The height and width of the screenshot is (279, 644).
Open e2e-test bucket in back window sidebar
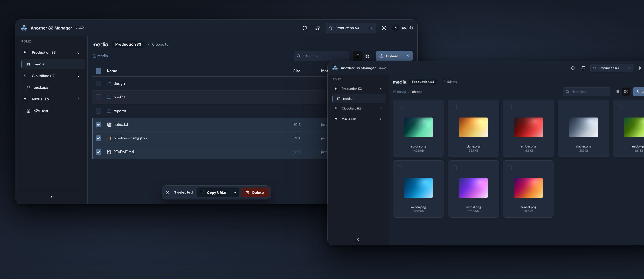(x=53, y=111)
